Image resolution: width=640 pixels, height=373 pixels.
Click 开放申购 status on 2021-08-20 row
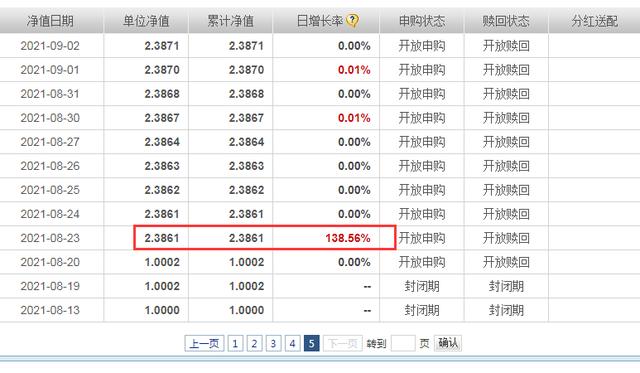(x=422, y=262)
